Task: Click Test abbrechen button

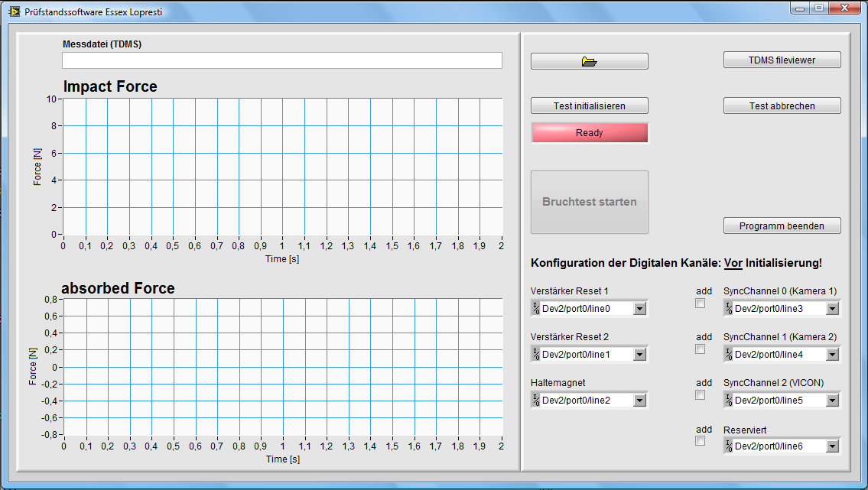Action: tap(782, 105)
